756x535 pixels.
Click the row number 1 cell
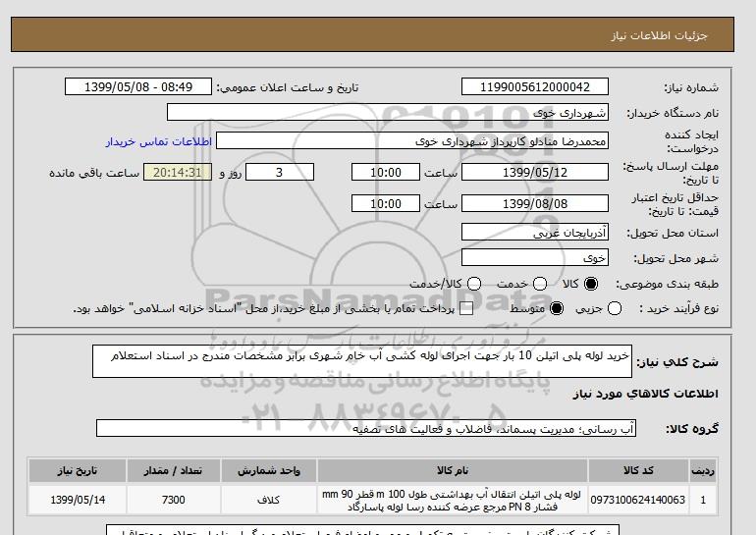pyautogui.click(x=703, y=500)
